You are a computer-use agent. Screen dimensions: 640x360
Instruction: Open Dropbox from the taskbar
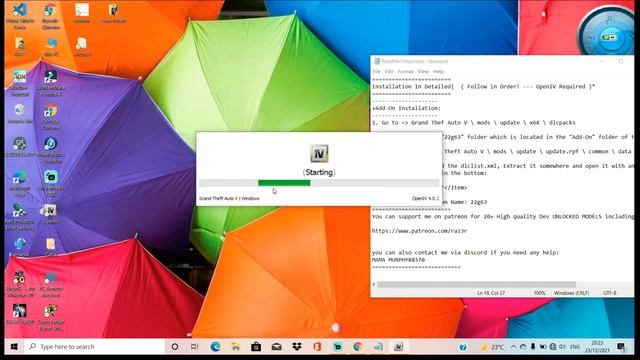(x=297, y=347)
